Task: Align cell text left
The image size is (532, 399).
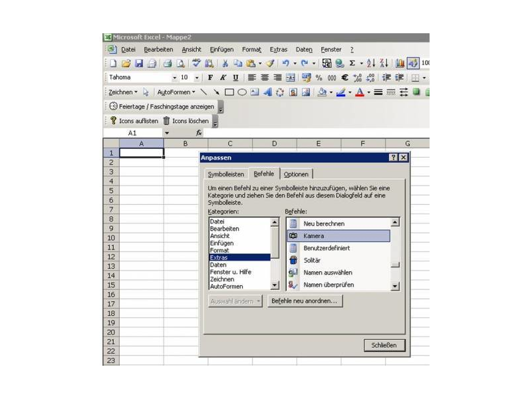Action: 252,78
